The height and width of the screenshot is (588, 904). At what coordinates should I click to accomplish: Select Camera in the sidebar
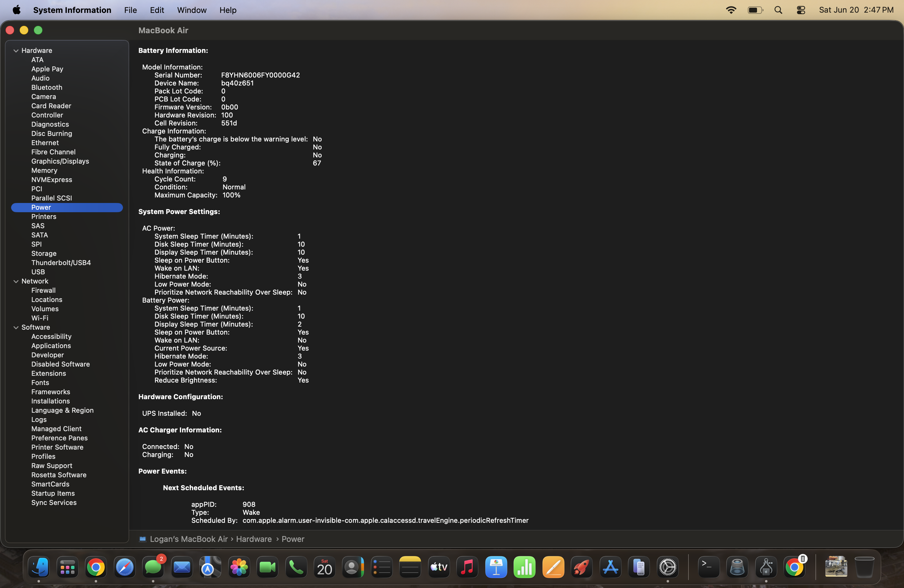(x=44, y=97)
